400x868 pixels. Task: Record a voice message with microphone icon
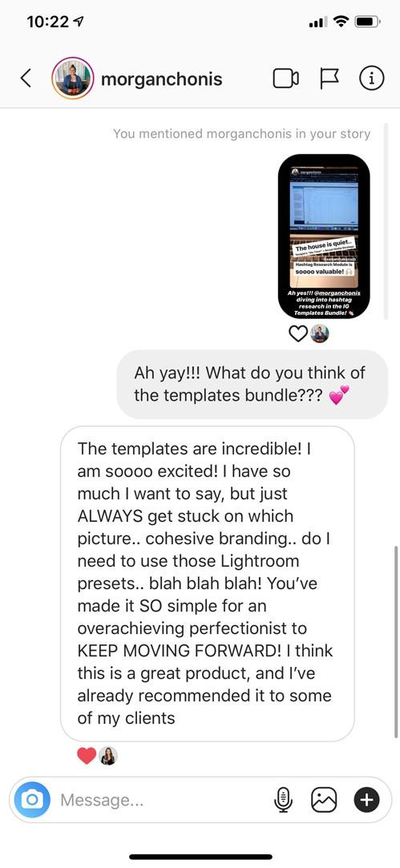click(x=283, y=800)
